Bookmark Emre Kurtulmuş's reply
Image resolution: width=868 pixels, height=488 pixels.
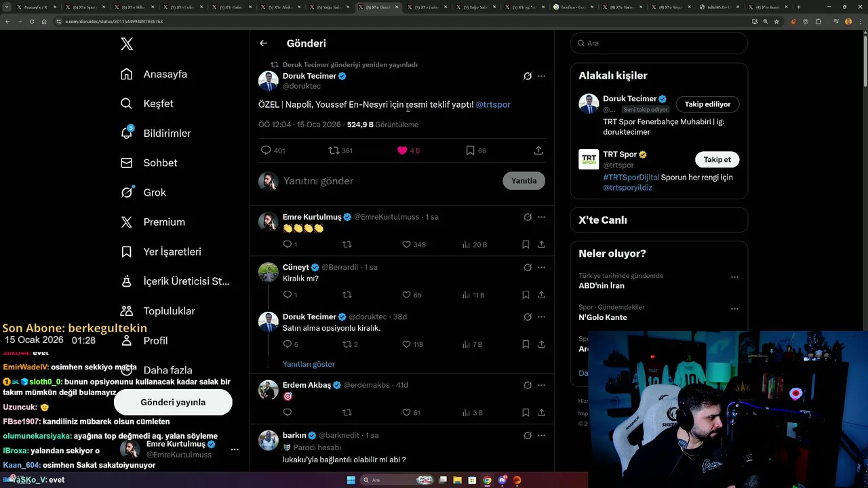526,245
